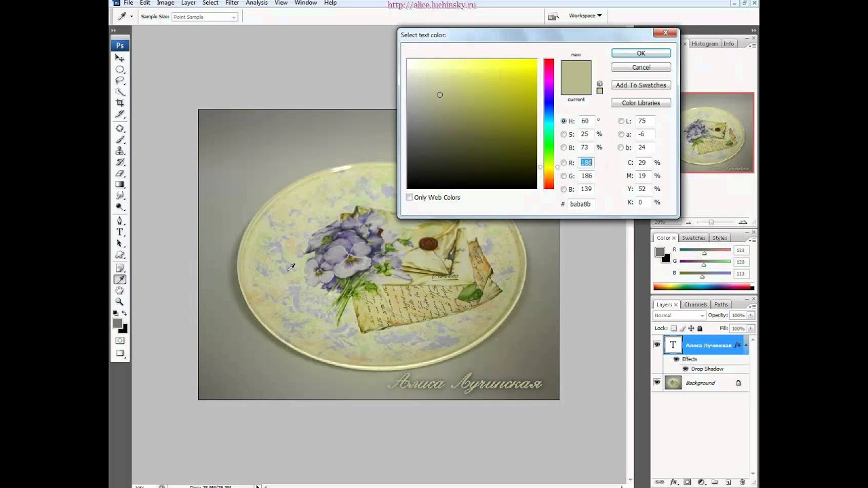The height and width of the screenshot is (488, 868).
Task: Click the Color panel spectrum ramp
Action: [703, 287]
